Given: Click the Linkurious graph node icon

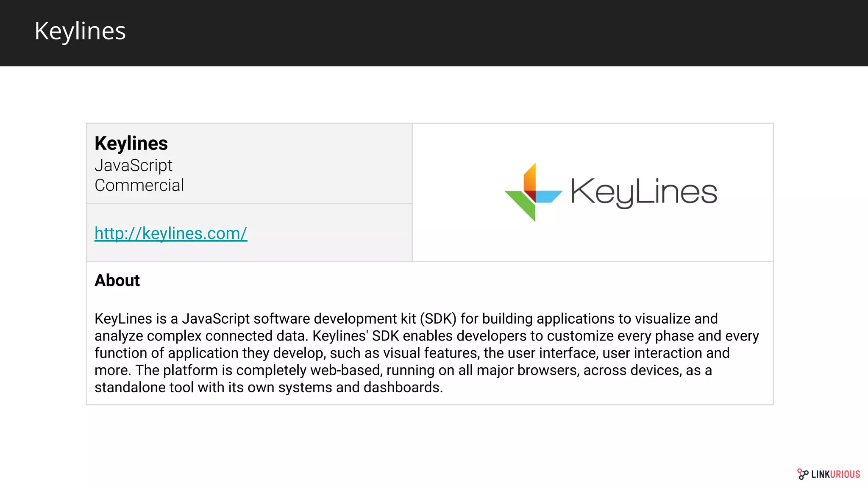Looking at the screenshot, I should click(x=802, y=474).
